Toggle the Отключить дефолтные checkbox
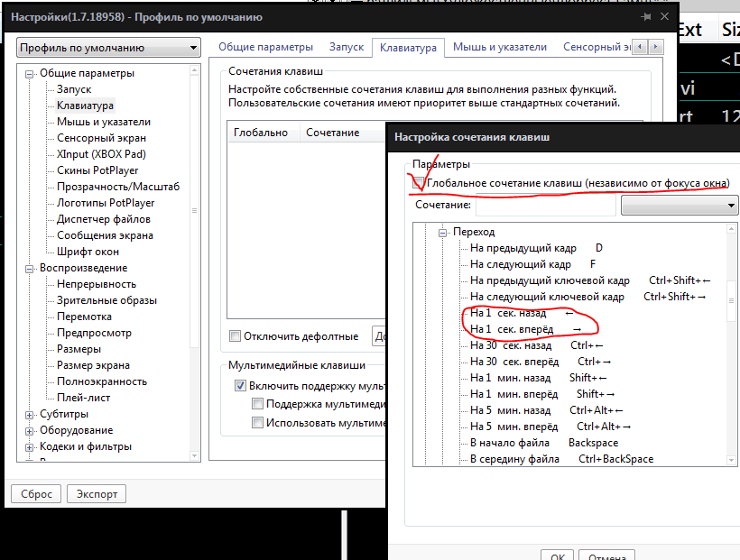740x560 pixels. [236, 336]
